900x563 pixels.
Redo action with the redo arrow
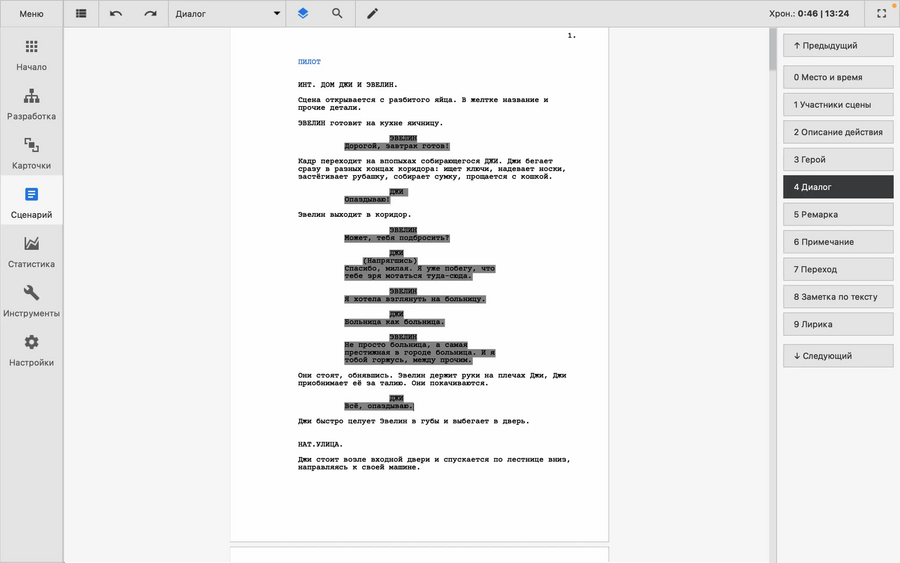click(150, 13)
